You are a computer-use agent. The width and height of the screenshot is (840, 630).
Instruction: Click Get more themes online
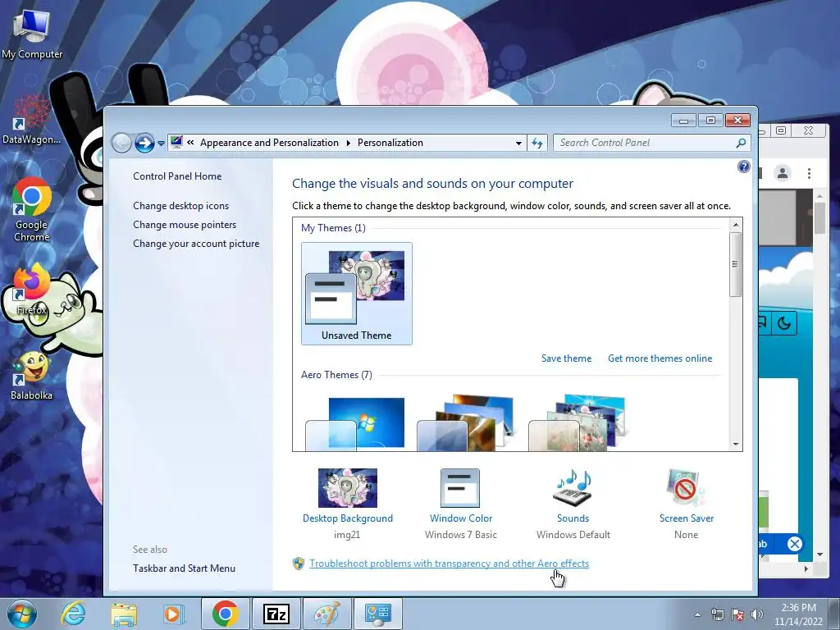click(x=660, y=358)
